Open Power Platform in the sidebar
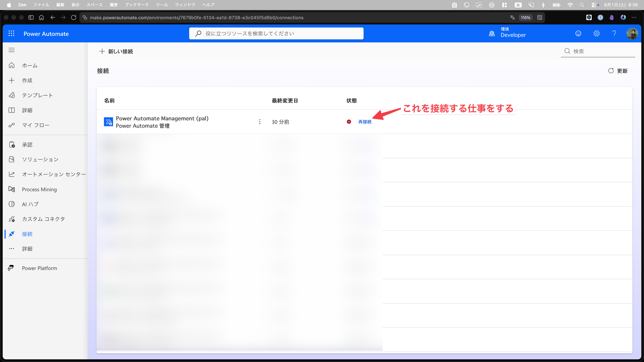This screenshot has height=362, width=644. [x=39, y=268]
